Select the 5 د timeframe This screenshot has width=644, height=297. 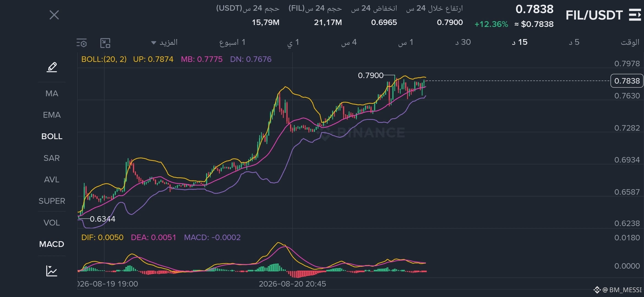pos(574,42)
